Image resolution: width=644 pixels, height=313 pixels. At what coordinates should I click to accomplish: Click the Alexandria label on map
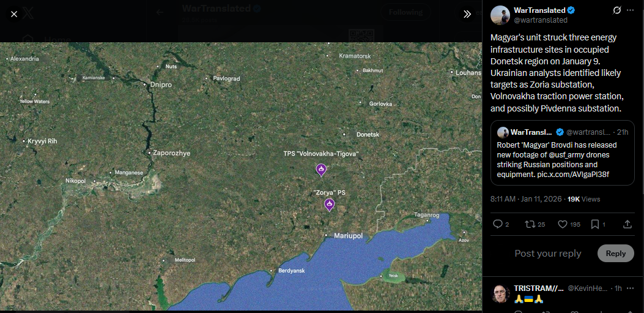tap(24, 59)
